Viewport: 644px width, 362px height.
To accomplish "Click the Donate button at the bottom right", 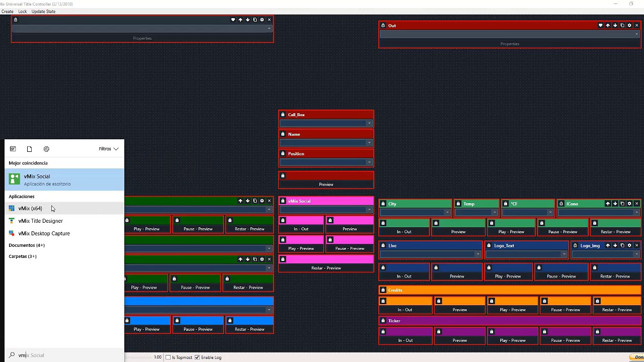I will click(x=637, y=357).
